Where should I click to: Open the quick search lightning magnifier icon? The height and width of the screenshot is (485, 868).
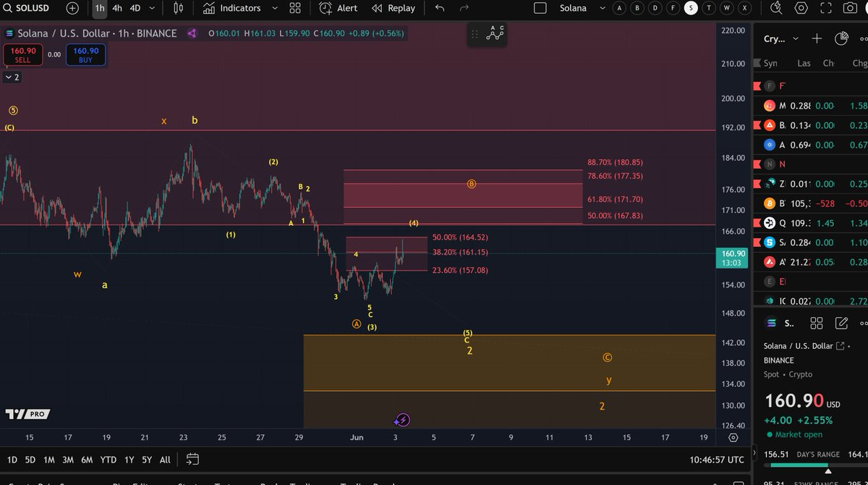(776, 8)
